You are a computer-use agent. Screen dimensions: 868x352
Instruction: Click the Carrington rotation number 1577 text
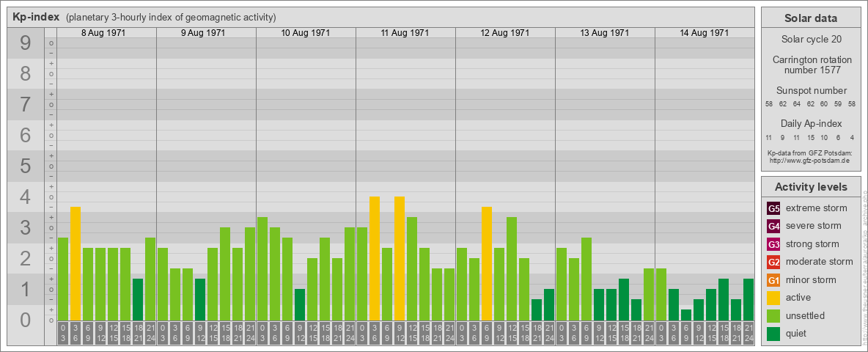[x=811, y=65]
